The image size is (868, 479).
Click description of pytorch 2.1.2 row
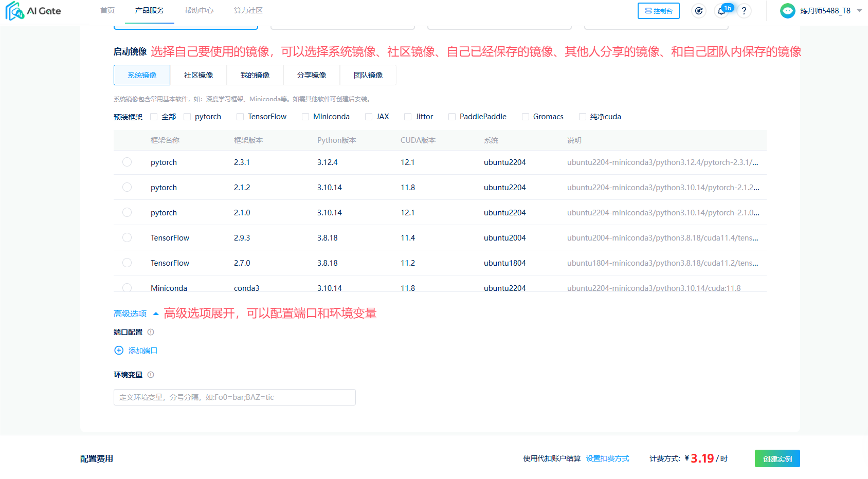coord(663,188)
